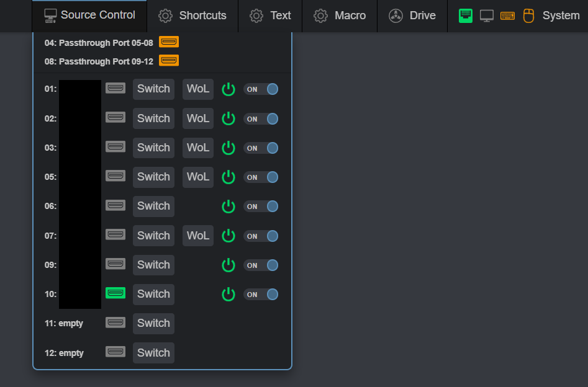Click the Switch button for port 12 empty
This screenshot has height=387, width=588.
tap(154, 352)
